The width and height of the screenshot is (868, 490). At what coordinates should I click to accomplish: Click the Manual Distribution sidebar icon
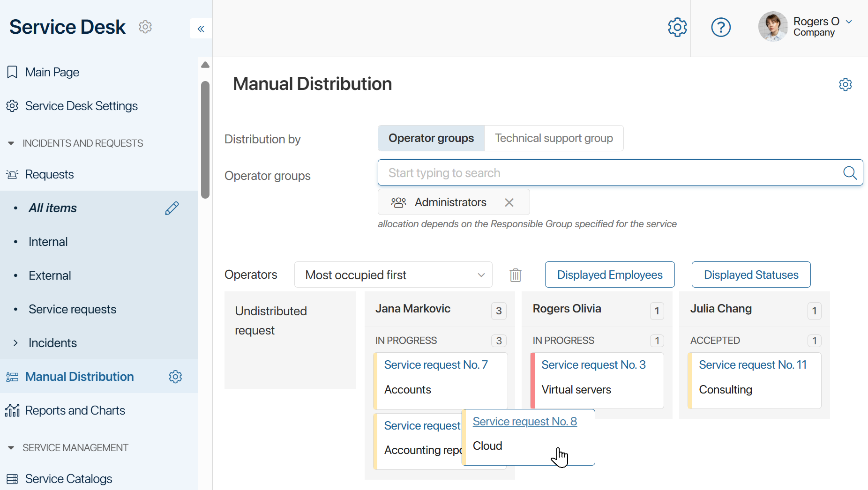[12, 377]
